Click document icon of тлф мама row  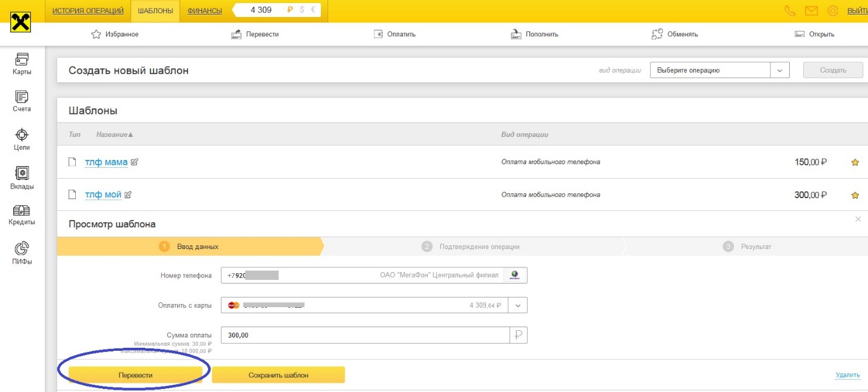[x=72, y=162]
